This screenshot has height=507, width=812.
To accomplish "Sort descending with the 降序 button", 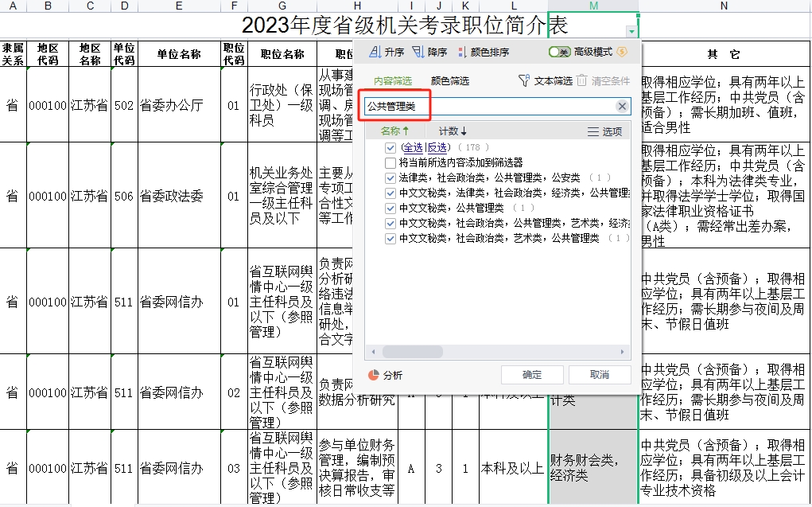I will coord(429,52).
